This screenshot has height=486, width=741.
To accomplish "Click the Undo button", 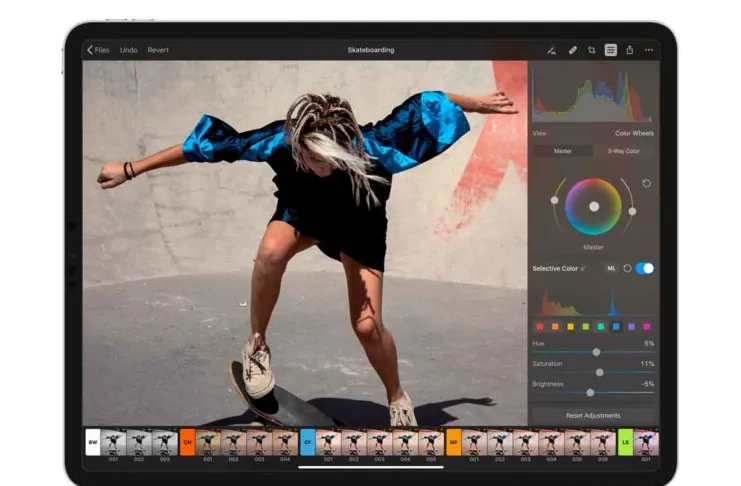I will [129, 49].
